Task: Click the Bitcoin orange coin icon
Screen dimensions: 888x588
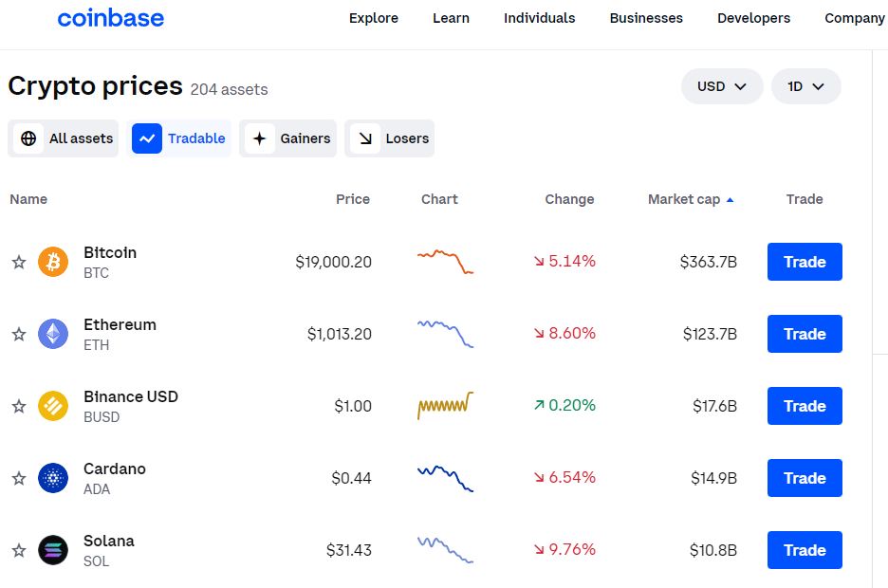Action: click(x=53, y=262)
